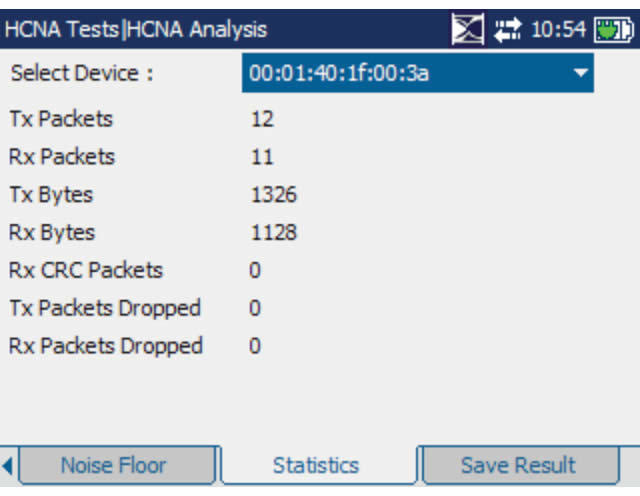Select the Tx Packets Dropped label
The height and width of the screenshot is (496, 640).
pyautogui.click(x=105, y=308)
